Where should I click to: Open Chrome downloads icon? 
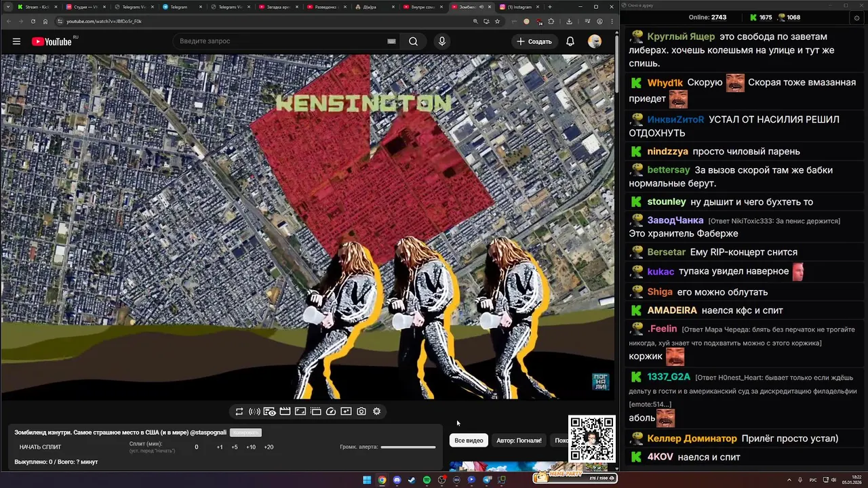568,21
